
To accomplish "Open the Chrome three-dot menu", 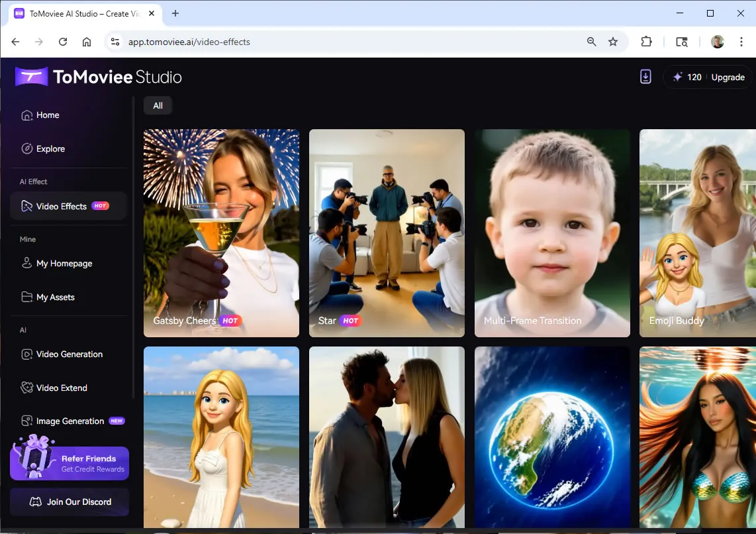I will [741, 42].
